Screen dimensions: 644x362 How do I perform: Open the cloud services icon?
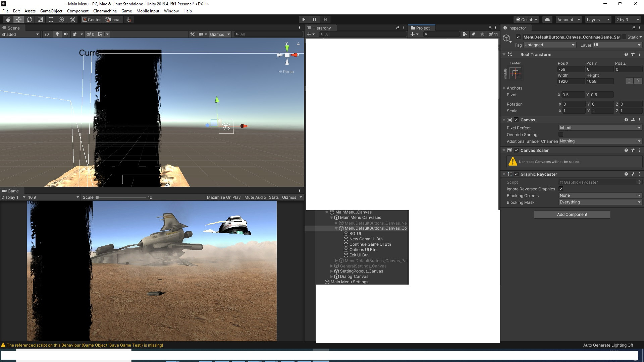pos(547,19)
